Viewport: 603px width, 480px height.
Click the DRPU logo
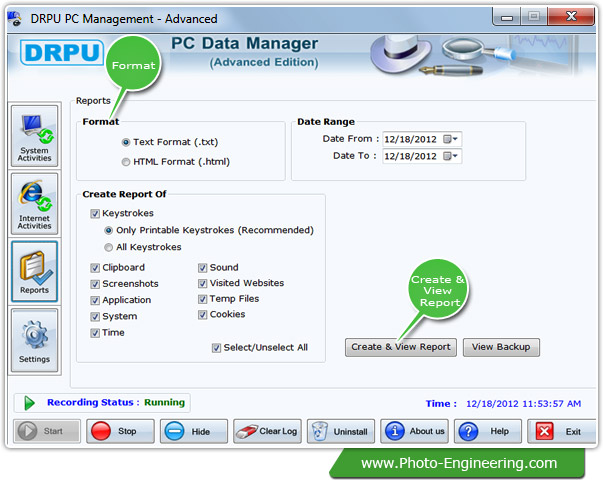(62, 52)
